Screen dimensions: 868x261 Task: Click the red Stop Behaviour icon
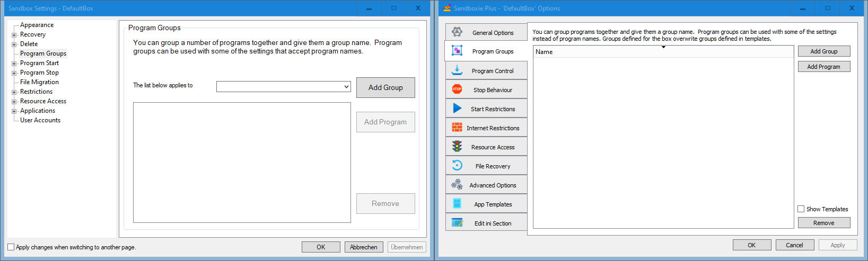[457, 89]
